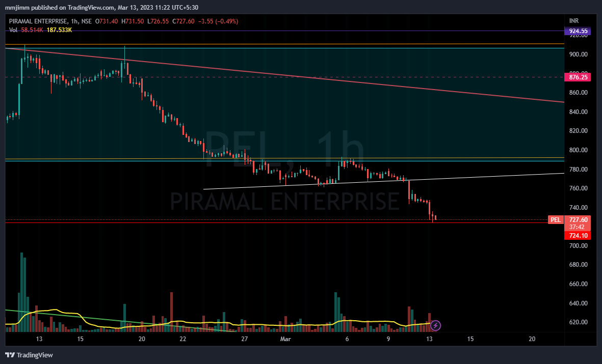Click the high value H731.50
Screen dimensions: 602x364
pos(133,21)
